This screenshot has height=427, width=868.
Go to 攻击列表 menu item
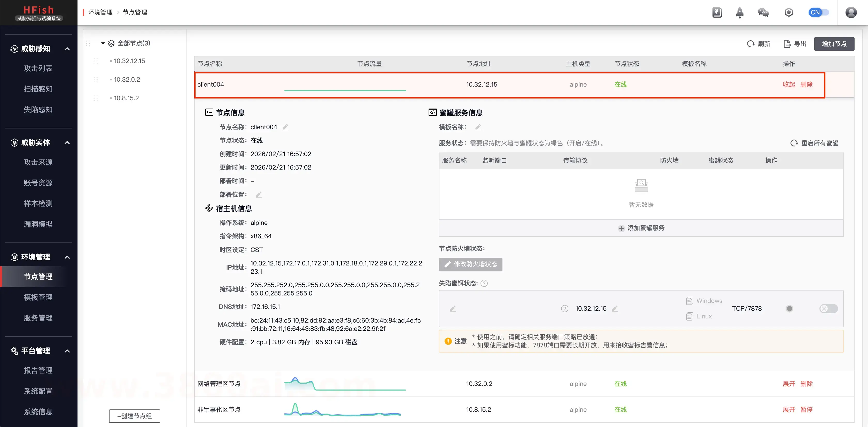pos(38,68)
